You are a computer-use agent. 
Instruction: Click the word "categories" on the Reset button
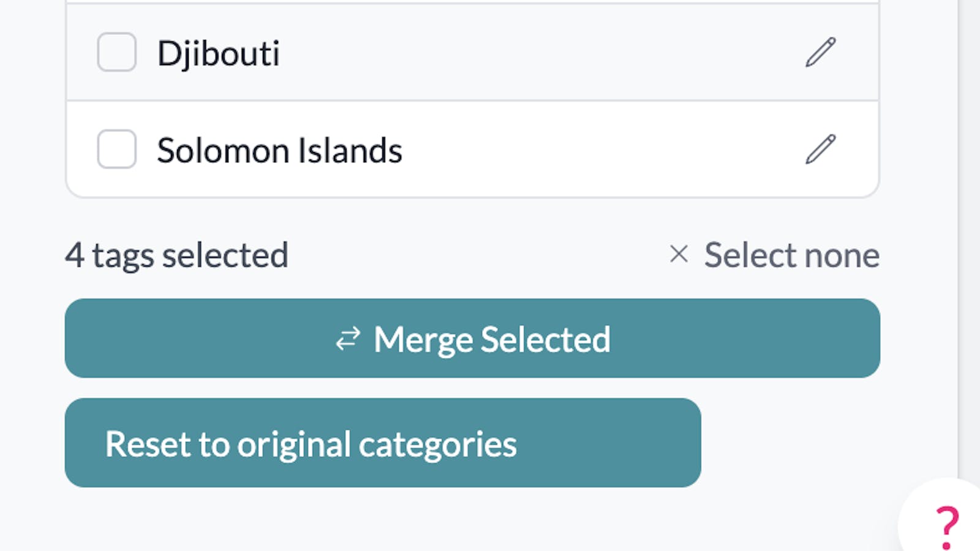pyautogui.click(x=437, y=444)
